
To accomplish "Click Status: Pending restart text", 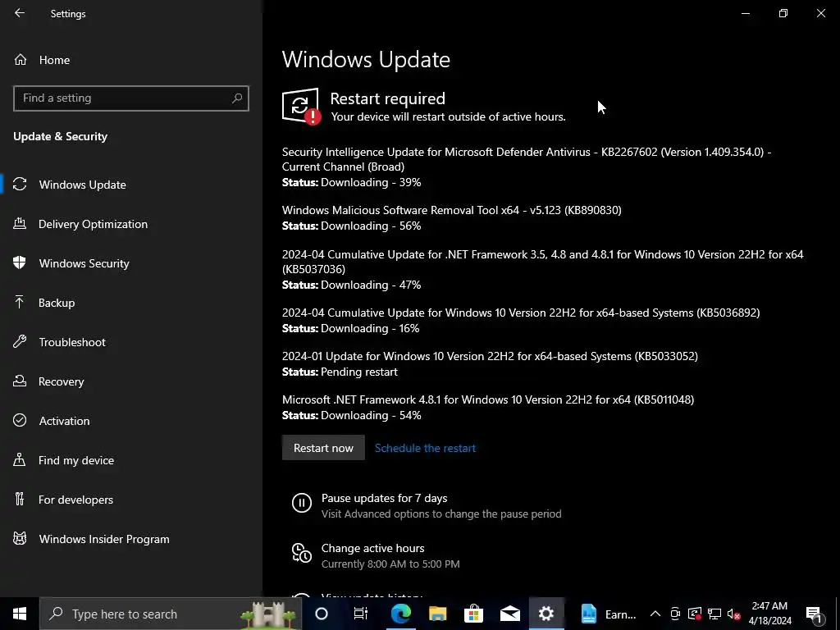I will point(340,372).
